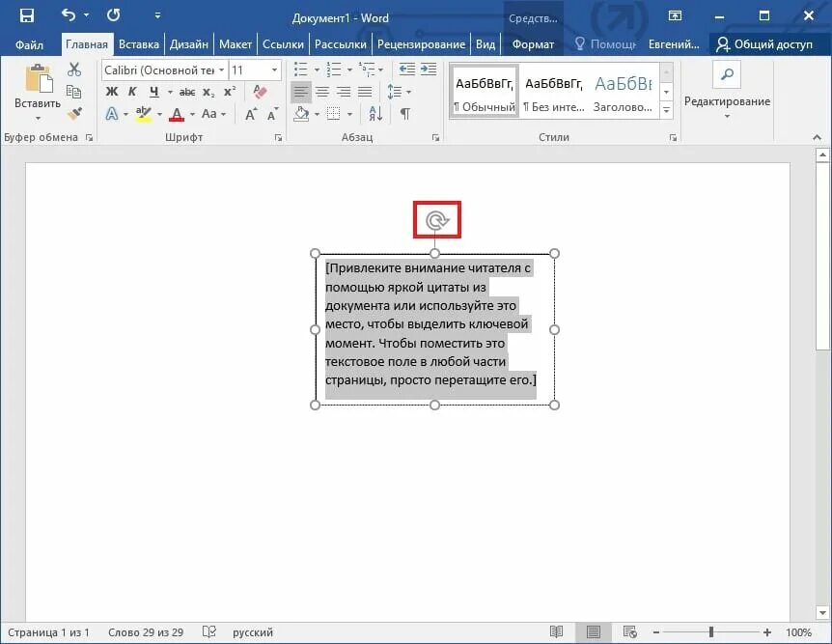Apply multilevel list
The image size is (832, 644).
[x=366, y=69]
